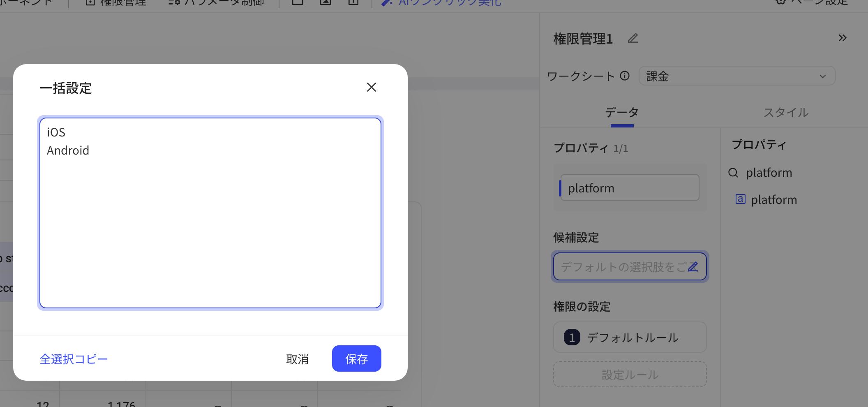Image resolution: width=868 pixels, height=407 pixels.
Task: Click the デフォルトの選択肢 candidate field
Action: click(x=630, y=267)
